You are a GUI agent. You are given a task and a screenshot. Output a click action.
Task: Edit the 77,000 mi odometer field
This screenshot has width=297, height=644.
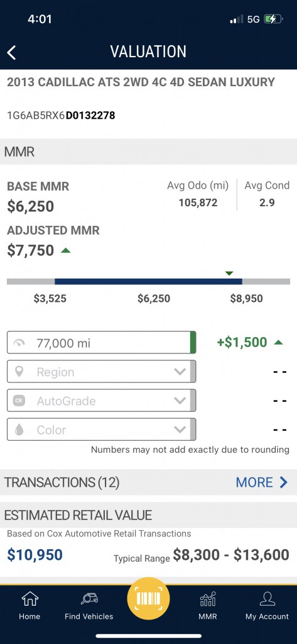point(101,343)
